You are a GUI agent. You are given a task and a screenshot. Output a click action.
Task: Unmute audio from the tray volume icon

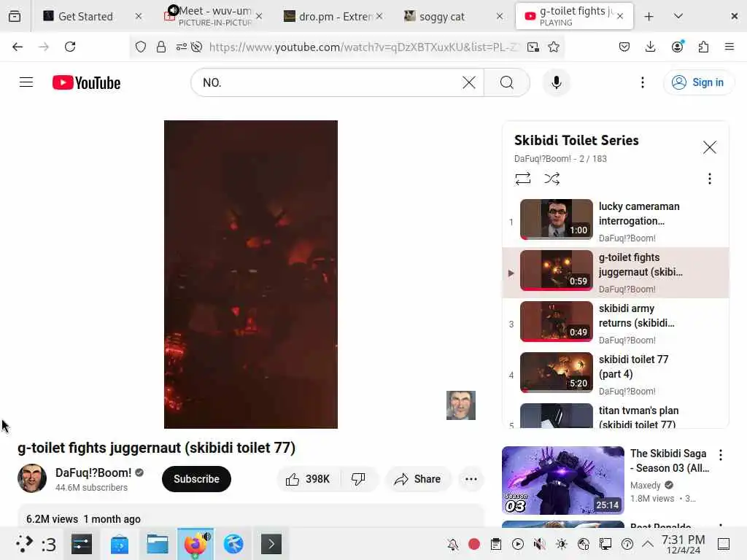tap(539, 544)
